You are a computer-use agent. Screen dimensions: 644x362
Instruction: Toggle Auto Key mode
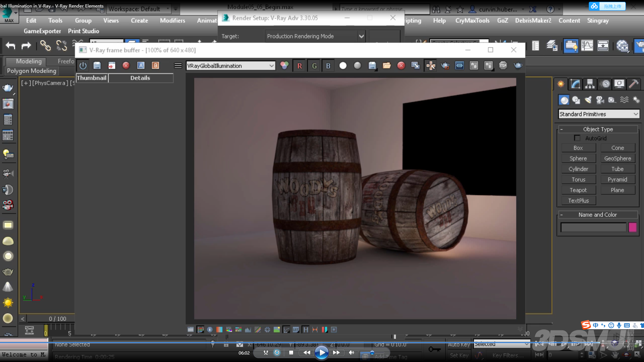(459, 345)
